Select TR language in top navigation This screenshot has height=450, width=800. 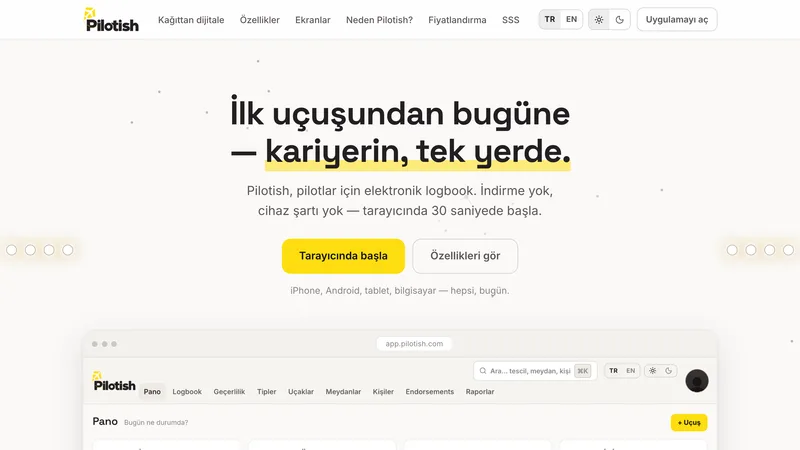coord(549,19)
